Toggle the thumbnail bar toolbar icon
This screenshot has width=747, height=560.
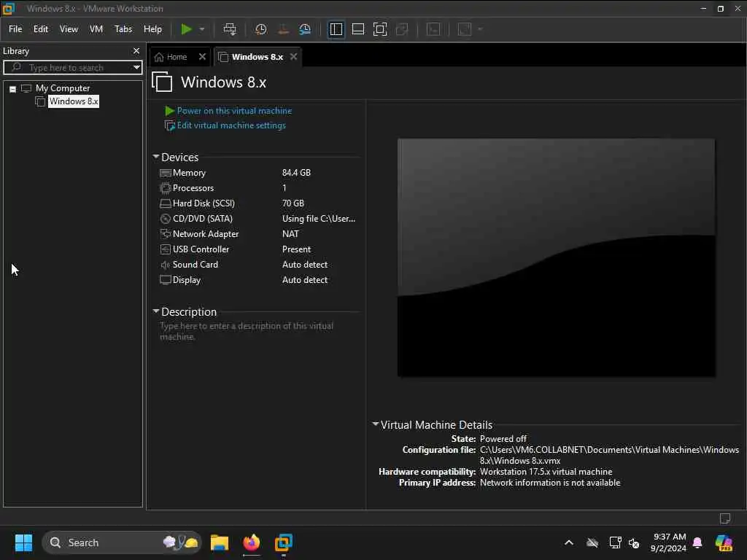coord(357,29)
